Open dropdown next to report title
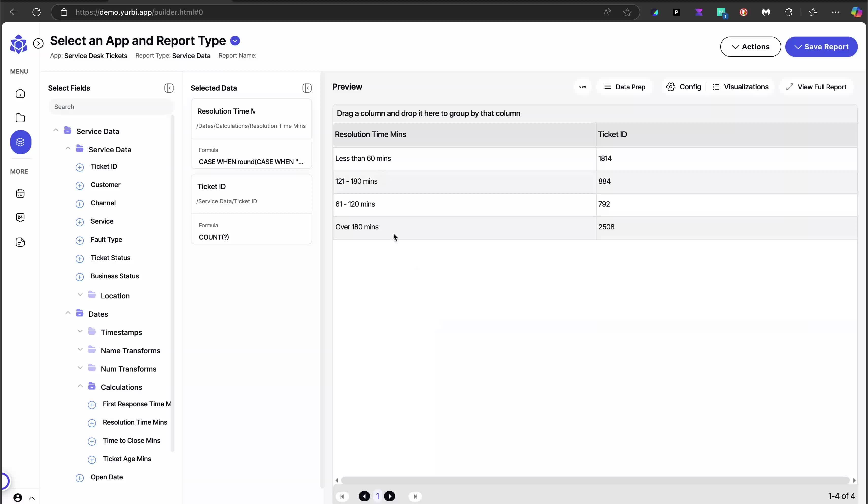 (235, 41)
